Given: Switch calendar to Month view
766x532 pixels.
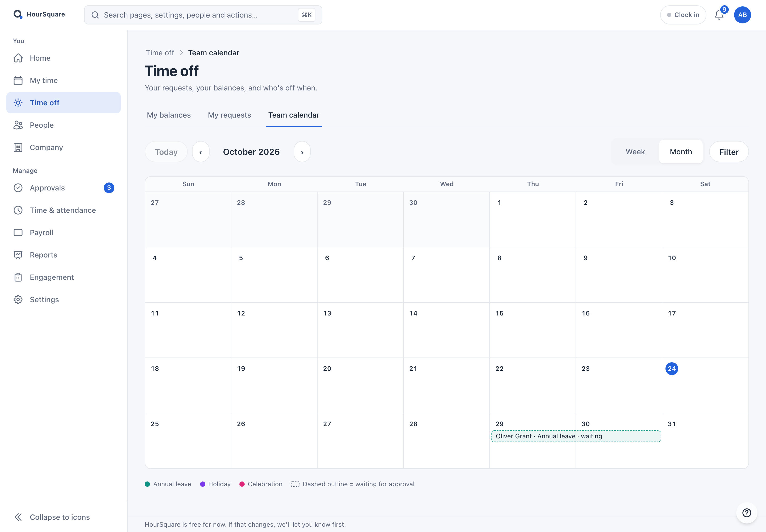Looking at the screenshot, I should coord(681,152).
